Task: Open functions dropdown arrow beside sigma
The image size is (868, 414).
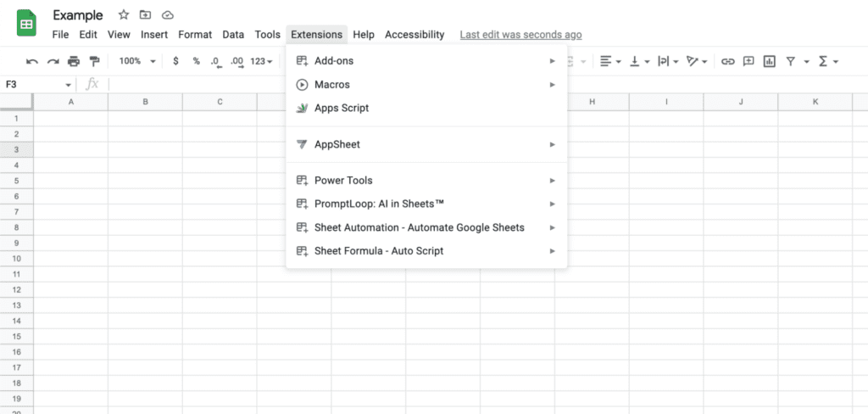Action: [x=836, y=62]
